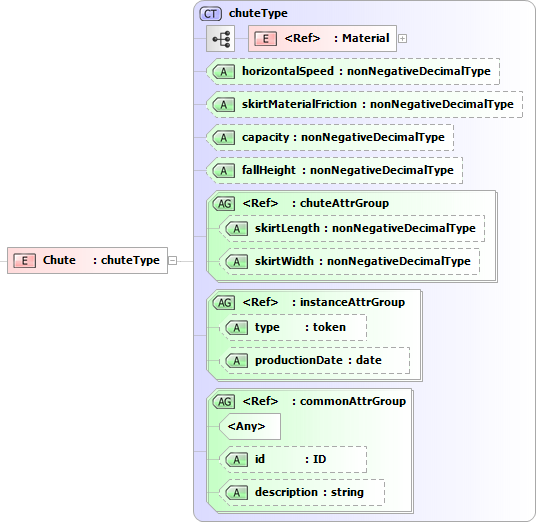This screenshot has height=522, width=536.
Task: Click the CT icon beside chuteType
Action: 211,14
